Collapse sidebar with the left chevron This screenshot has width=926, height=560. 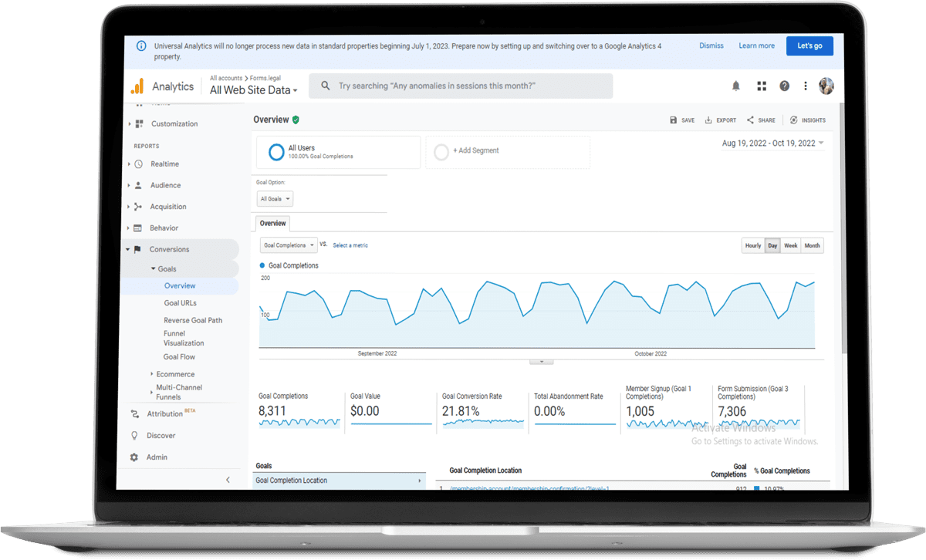pos(228,480)
